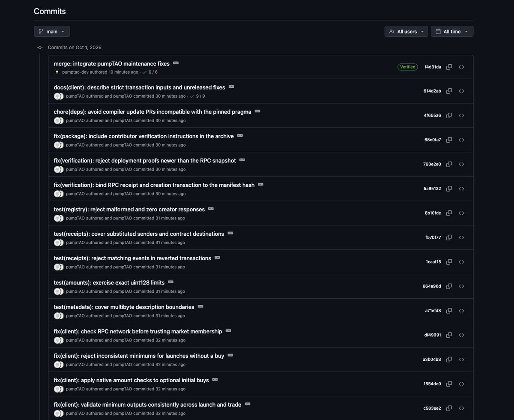Copy full SHA for commit 4f655a6

(449, 115)
